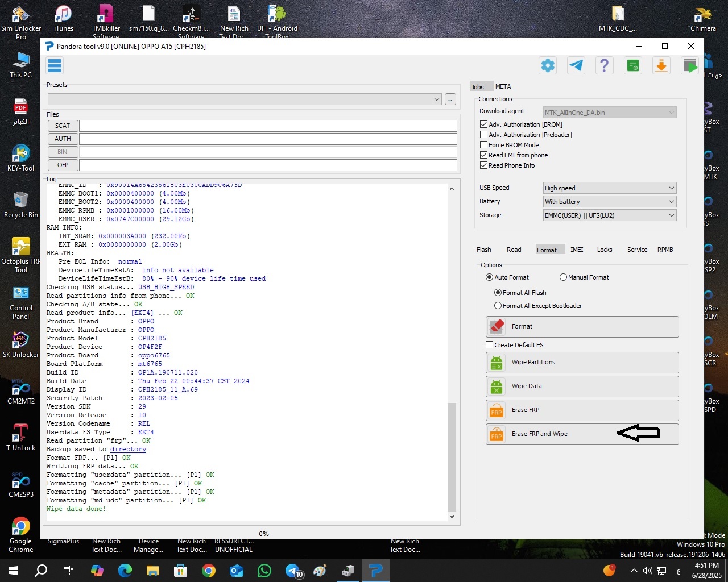The image size is (728, 582).
Task: Enable Adv. Authorization [Preloader] checkbox
Action: tap(483, 135)
